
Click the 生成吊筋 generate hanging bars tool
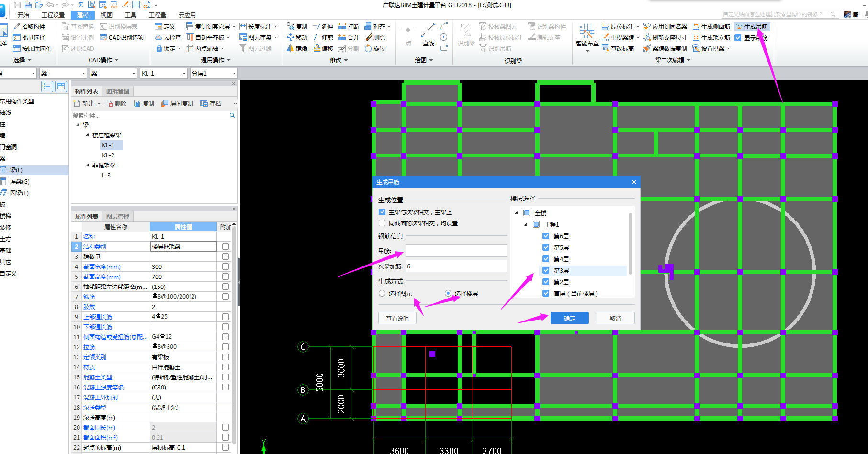752,26
